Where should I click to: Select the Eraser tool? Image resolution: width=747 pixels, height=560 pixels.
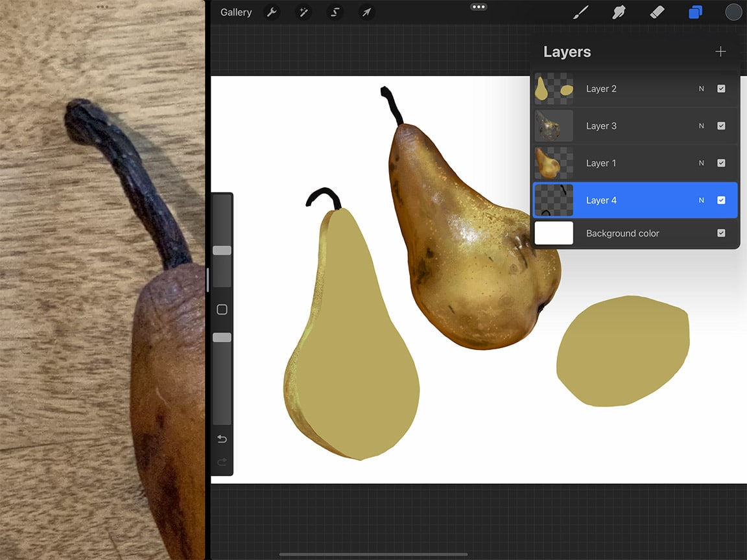click(657, 12)
